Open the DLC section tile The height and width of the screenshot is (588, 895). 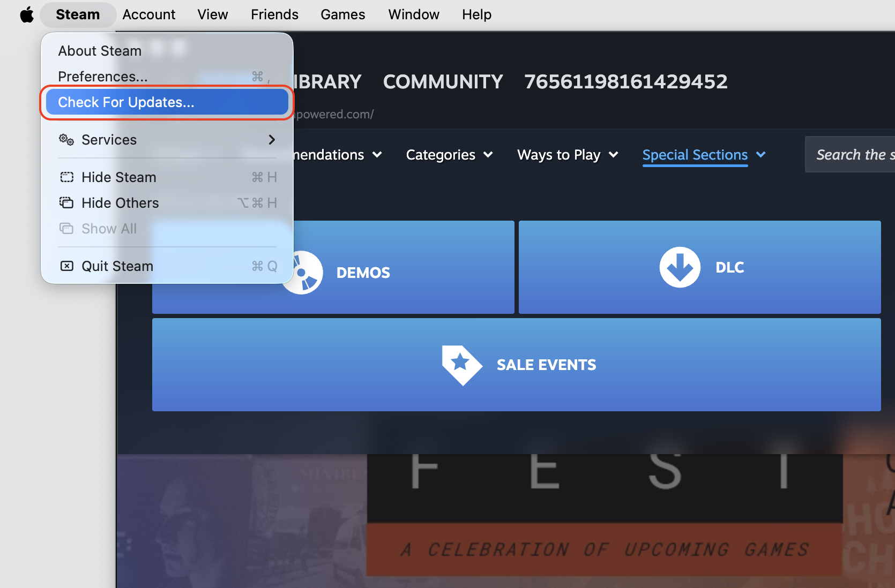click(700, 267)
